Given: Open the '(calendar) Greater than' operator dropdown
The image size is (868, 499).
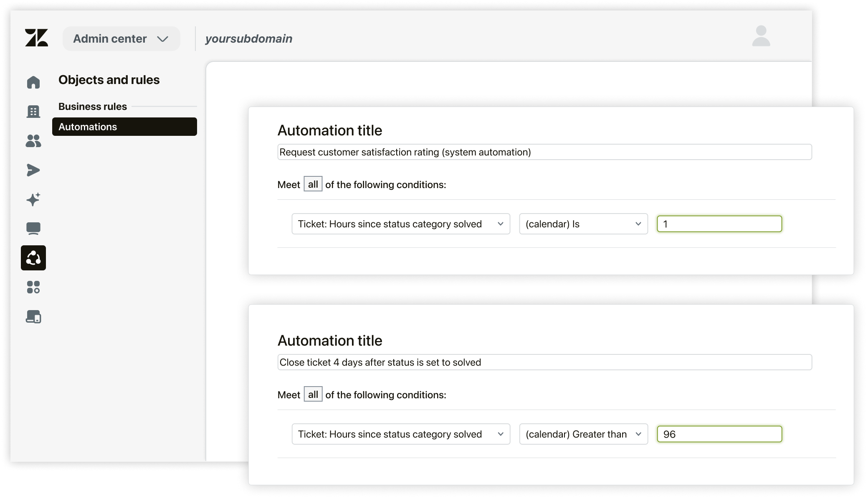Looking at the screenshot, I should 583,434.
